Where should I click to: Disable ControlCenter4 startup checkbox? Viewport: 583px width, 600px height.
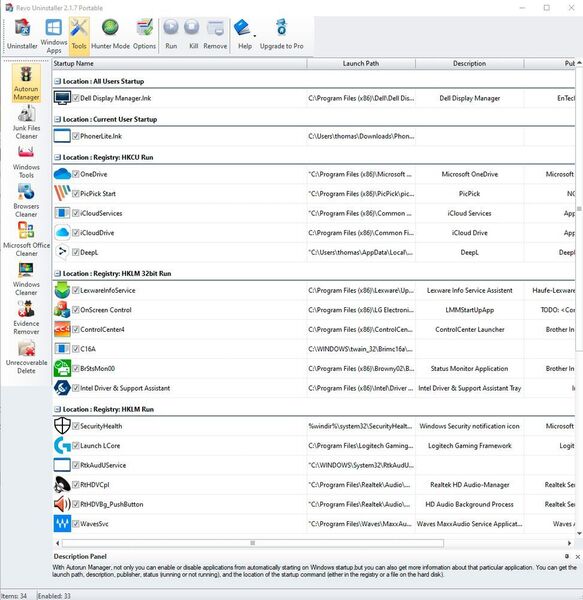click(76, 329)
